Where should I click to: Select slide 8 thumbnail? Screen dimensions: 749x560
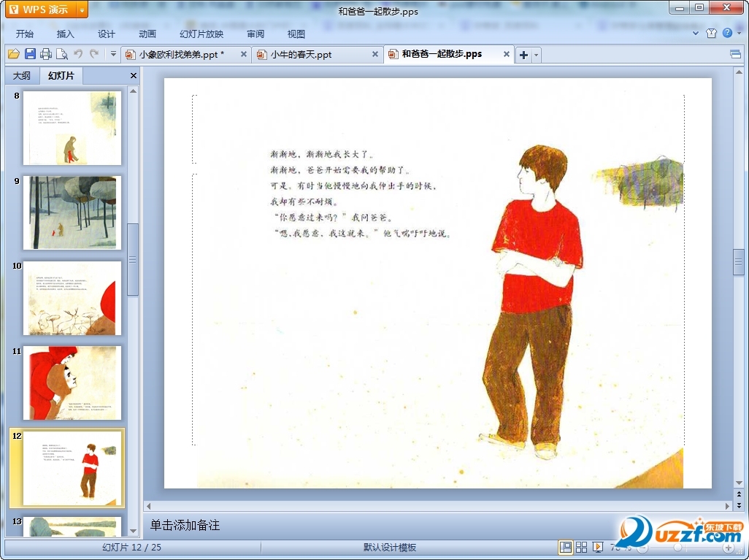pyautogui.click(x=72, y=128)
